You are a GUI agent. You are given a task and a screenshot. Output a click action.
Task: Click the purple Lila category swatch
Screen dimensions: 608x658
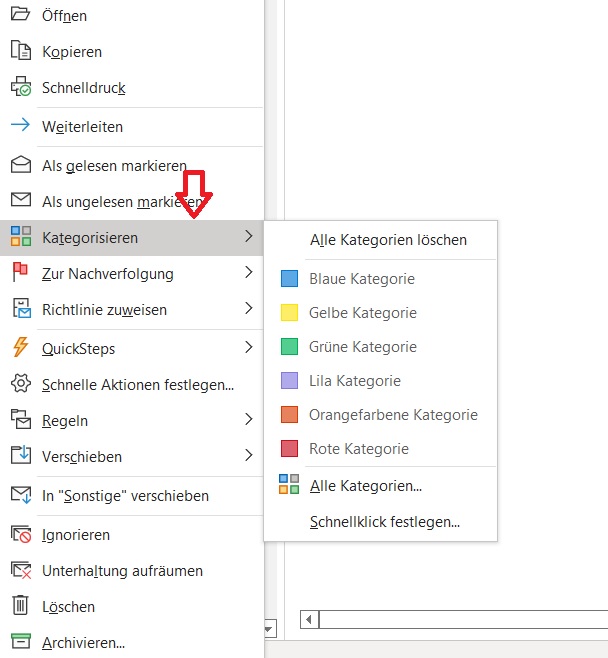(x=289, y=380)
